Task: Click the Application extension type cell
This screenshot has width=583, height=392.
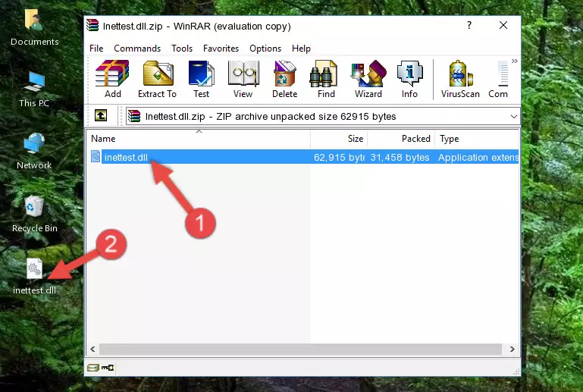Action: pyautogui.click(x=478, y=157)
